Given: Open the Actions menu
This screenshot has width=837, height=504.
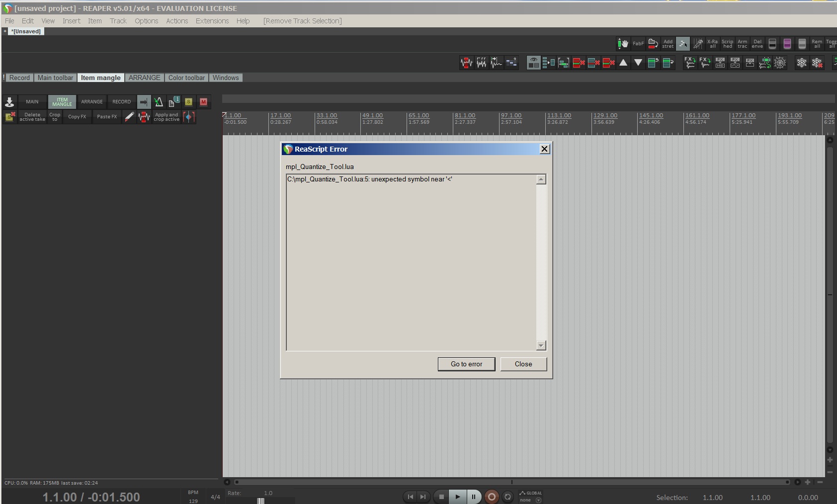Looking at the screenshot, I should tap(177, 21).
